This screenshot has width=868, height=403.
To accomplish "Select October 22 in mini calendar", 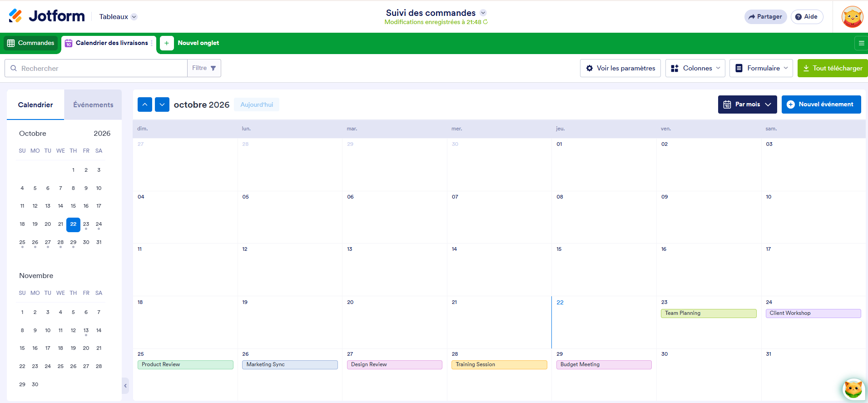I will (x=73, y=224).
